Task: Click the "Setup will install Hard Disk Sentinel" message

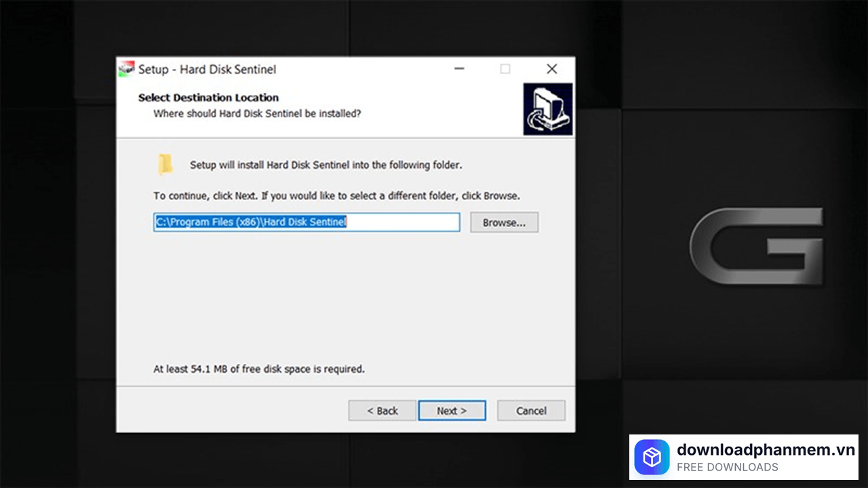Action: pos(325,165)
